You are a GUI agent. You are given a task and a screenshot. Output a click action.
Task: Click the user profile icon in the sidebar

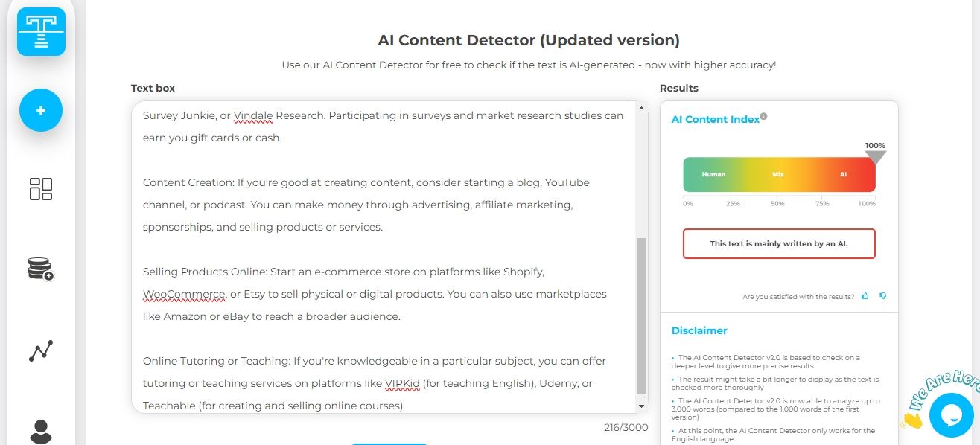[x=41, y=430]
